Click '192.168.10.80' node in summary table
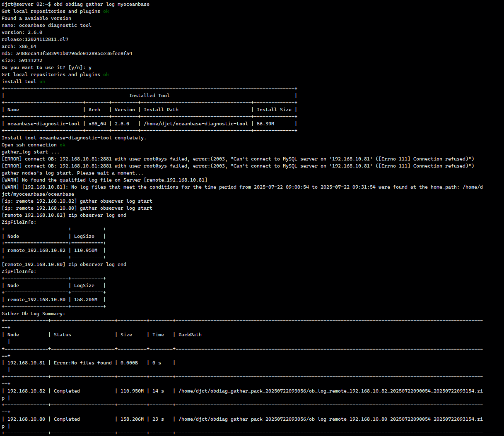 (26, 419)
